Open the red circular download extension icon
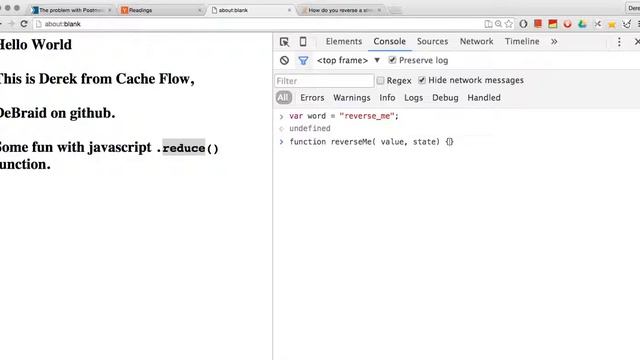The height and width of the screenshot is (360, 640). coord(567,24)
